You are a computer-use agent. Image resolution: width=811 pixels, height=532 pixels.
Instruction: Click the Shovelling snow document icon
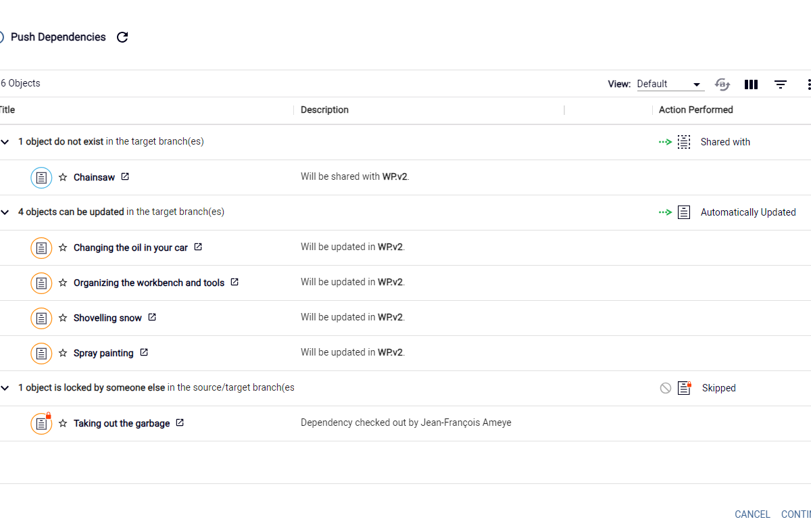[41, 318]
